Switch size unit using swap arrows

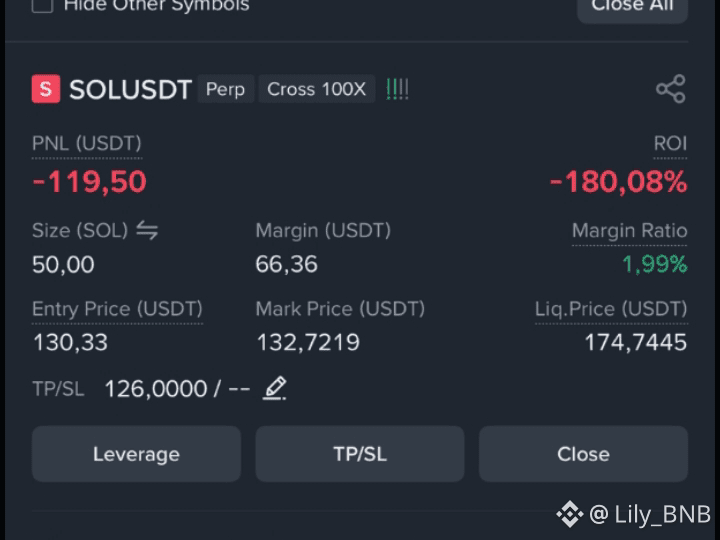(x=147, y=230)
